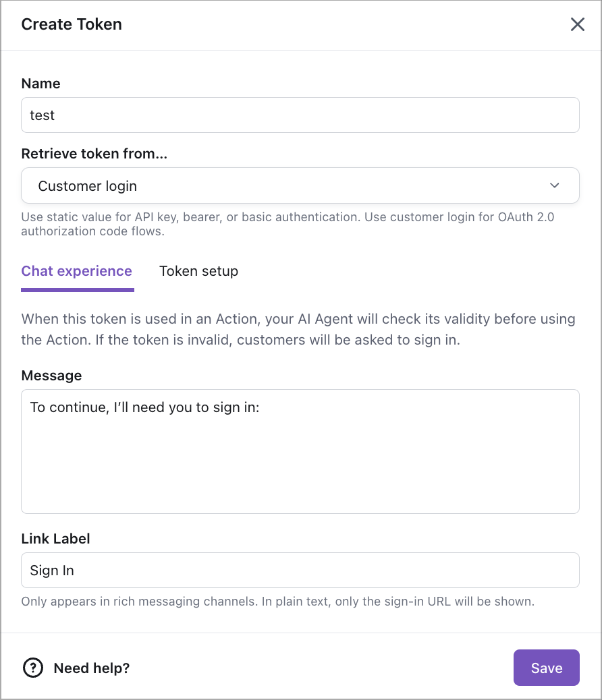Switch to the Token setup tab
Image resolution: width=602 pixels, height=700 pixels.
[x=198, y=271]
